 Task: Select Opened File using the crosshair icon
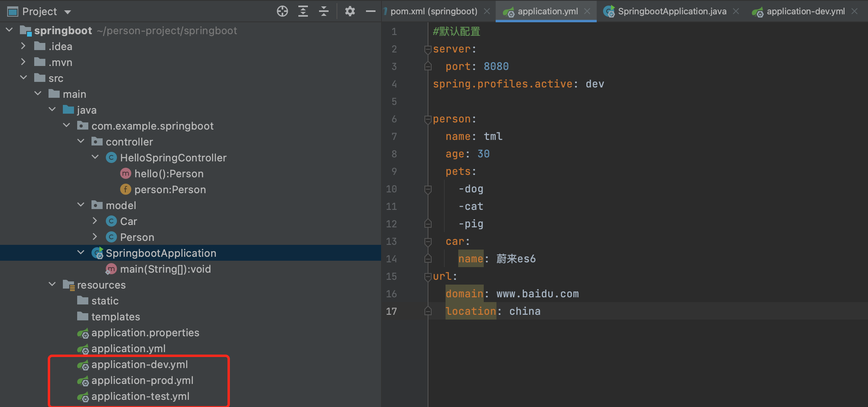click(282, 11)
